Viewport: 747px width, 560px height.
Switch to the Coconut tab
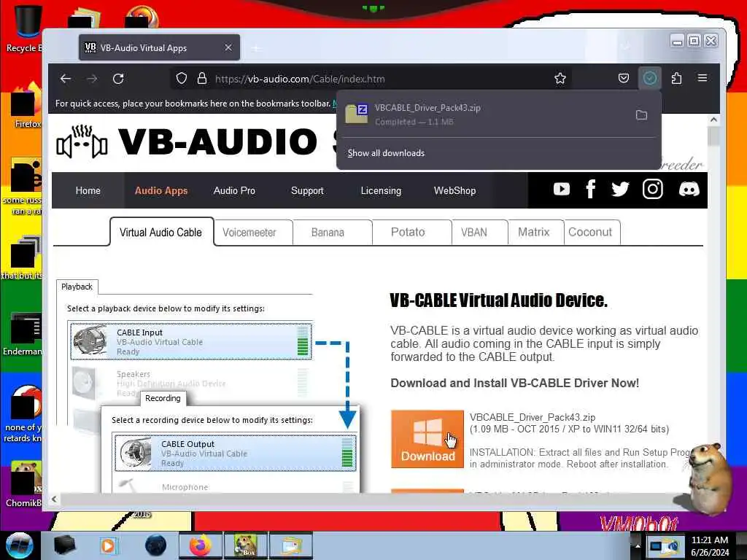(x=592, y=233)
